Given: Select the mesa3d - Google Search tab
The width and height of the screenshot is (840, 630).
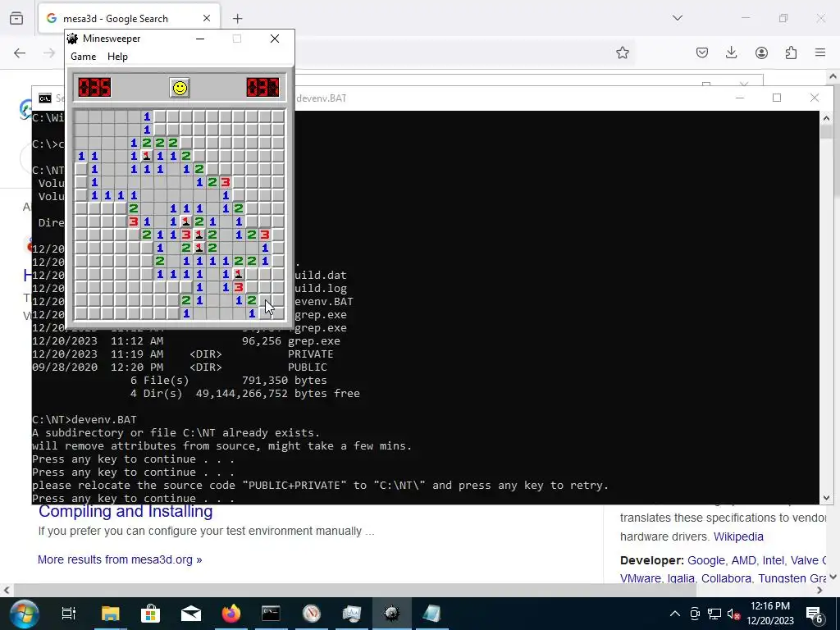Looking at the screenshot, I should (x=129, y=19).
